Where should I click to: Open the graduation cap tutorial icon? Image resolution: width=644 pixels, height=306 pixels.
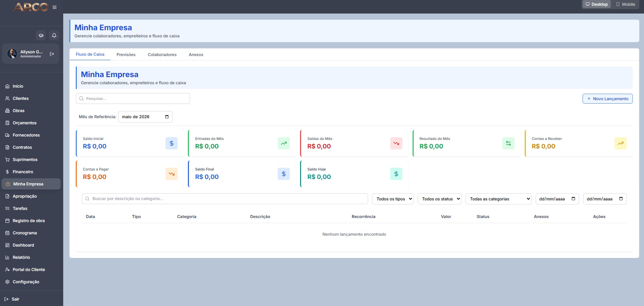click(x=41, y=35)
